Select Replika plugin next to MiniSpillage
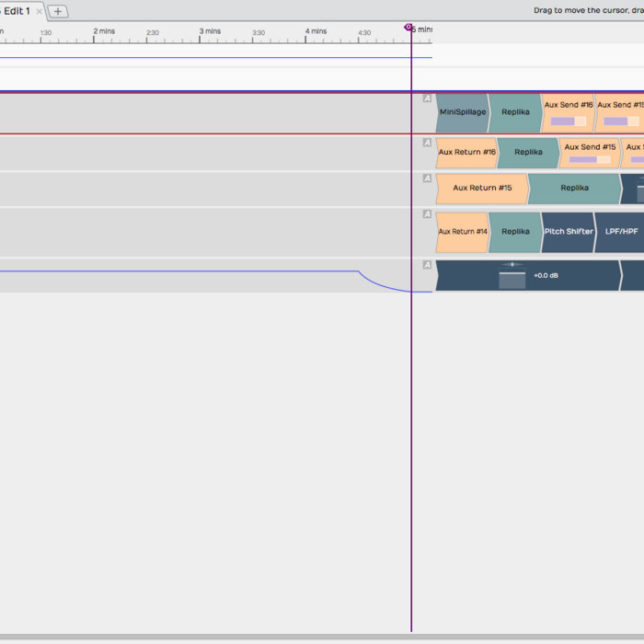644x644 pixels. (x=515, y=112)
